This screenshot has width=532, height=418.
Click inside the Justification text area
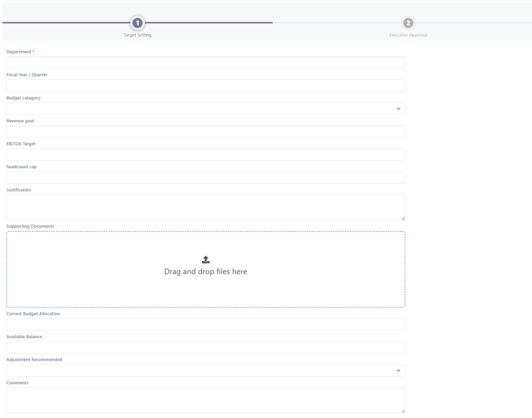point(206,207)
